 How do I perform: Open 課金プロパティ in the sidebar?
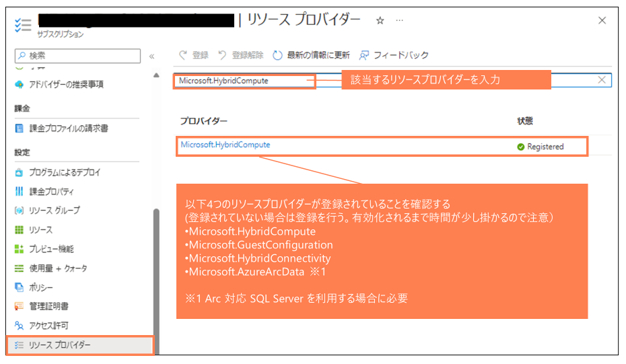[x=52, y=192]
